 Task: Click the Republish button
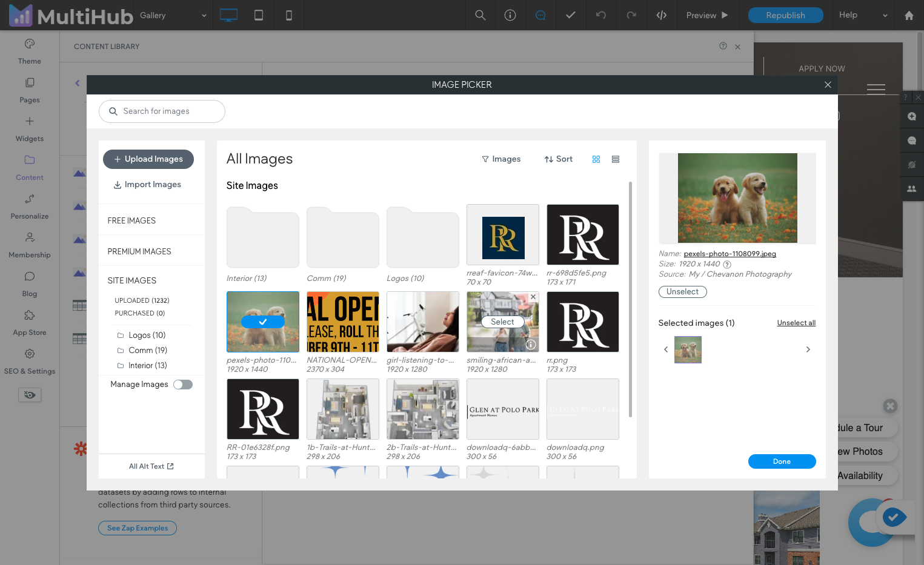point(786,15)
